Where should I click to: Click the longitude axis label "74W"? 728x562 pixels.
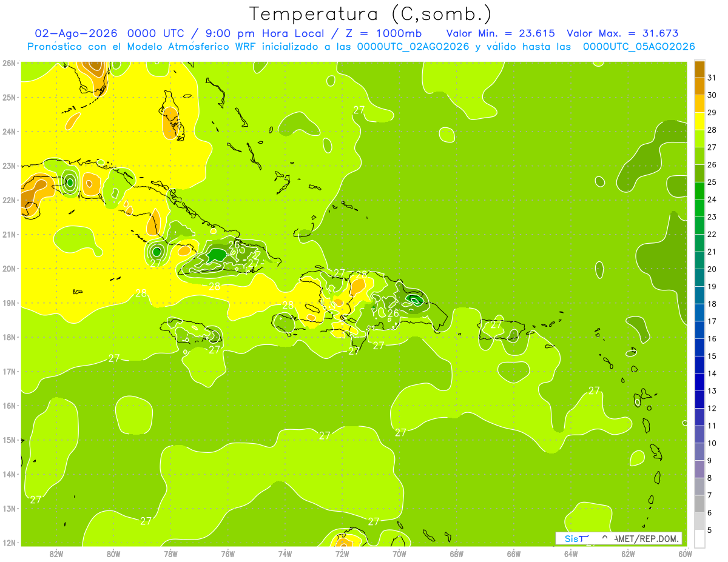click(x=285, y=554)
